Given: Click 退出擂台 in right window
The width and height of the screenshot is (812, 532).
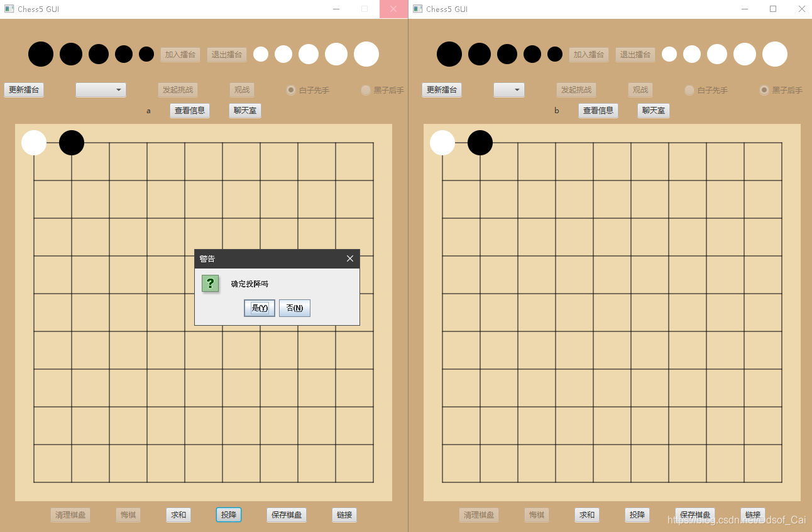Looking at the screenshot, I should click(x=635, y=55).
